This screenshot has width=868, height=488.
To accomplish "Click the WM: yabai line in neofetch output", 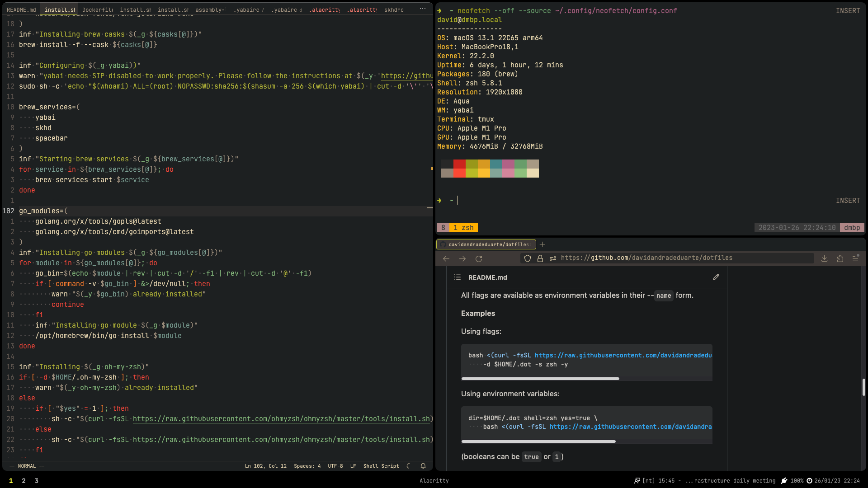I will point(455,110).
